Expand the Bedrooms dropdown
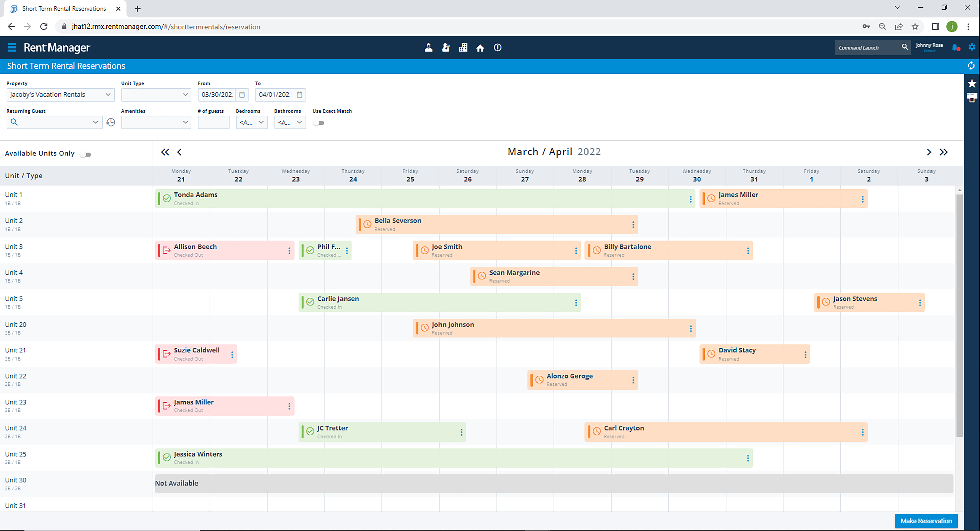The height and width of the screenshot is (531, 980). click(252, 122)
